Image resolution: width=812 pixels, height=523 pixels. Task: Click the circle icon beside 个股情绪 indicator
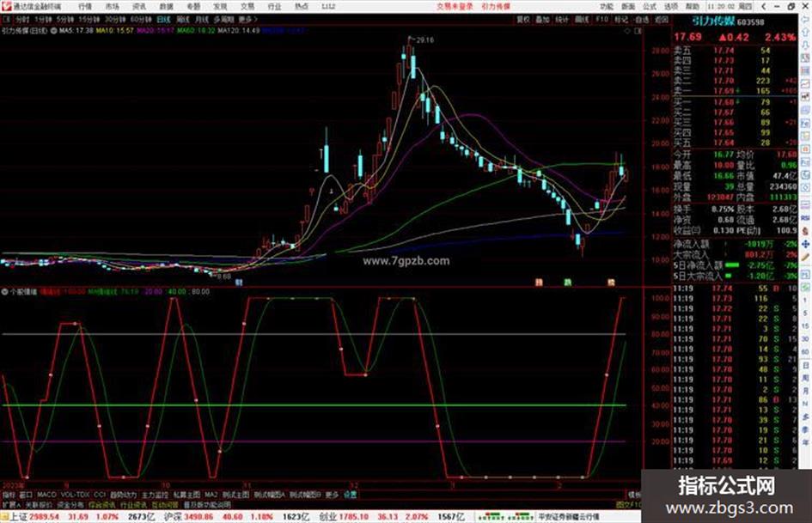4,291
